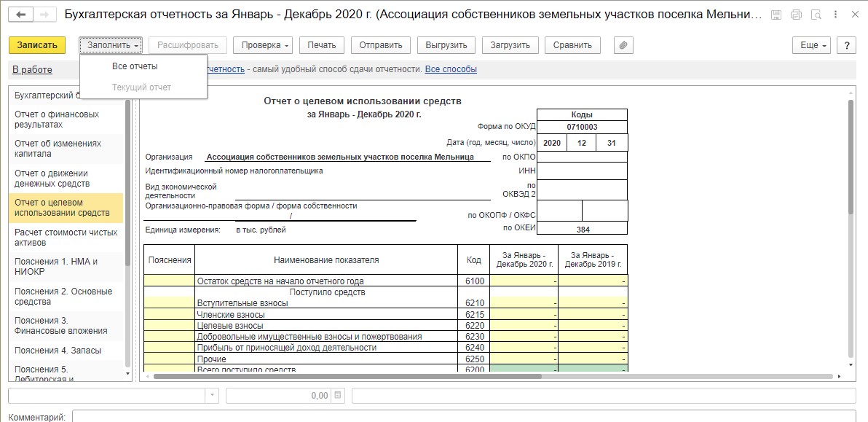
Task: Click the report's vertical scrollbar thumb
Action: (851, 157)
